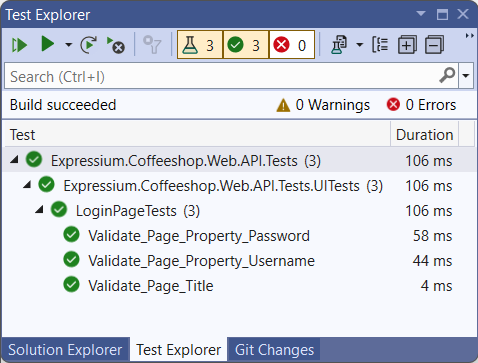Select the LoginPageTests (3) row

click(239, 211)
